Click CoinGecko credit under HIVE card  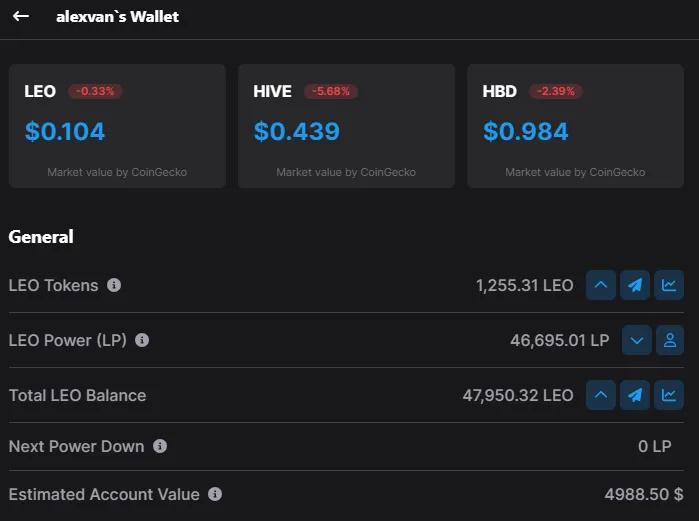pos(346,172)
